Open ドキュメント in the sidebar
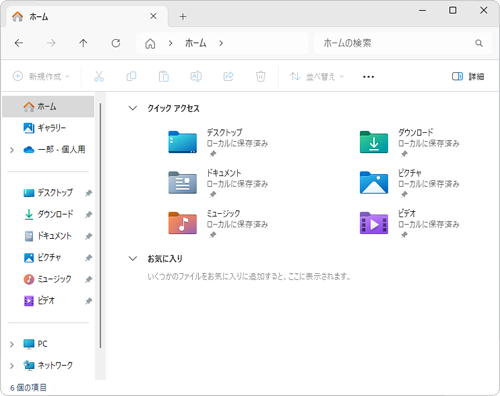The height and width of the screenshot is (396, 500). coord(48,236)
